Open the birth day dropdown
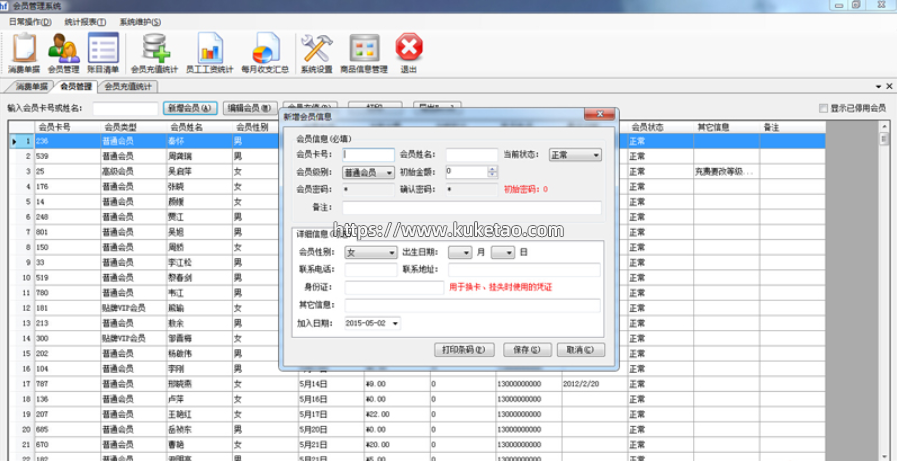The height and width of the screenshot is (461, 897). (x=503, y=252)
